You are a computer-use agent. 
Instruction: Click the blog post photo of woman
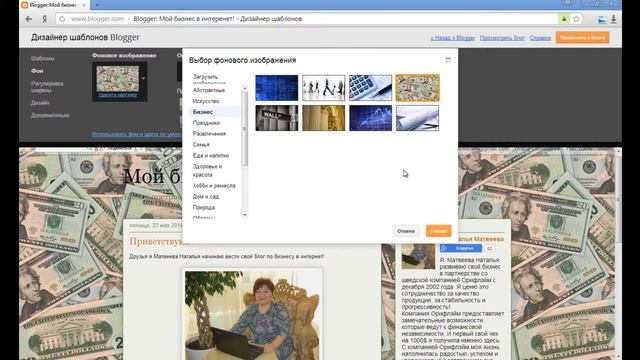pos(252,315)
